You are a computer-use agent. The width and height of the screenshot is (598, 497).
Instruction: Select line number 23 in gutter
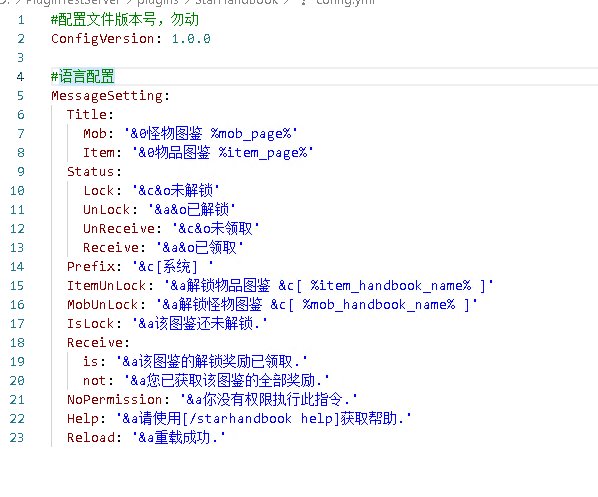[17, 437]
